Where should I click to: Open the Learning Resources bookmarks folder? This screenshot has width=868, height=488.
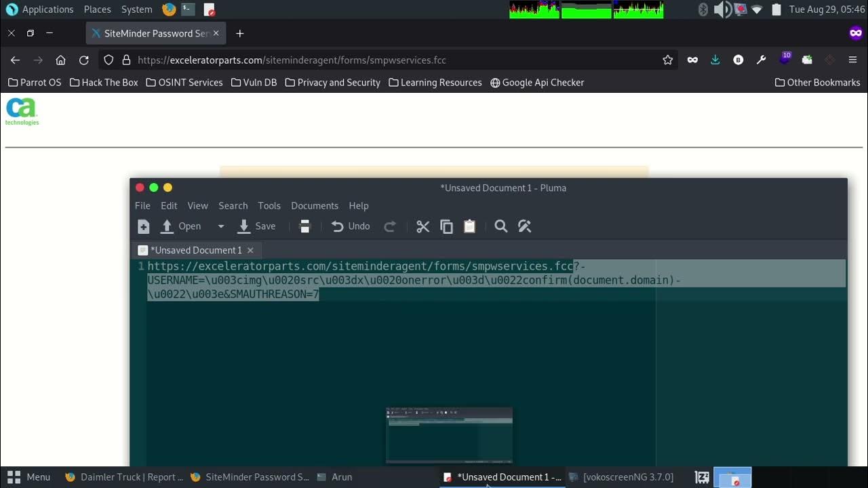pyautogui.click(x=435, y=82)
